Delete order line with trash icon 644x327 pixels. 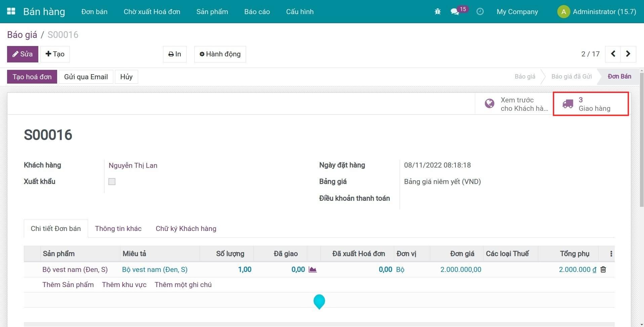pos(603,270)
